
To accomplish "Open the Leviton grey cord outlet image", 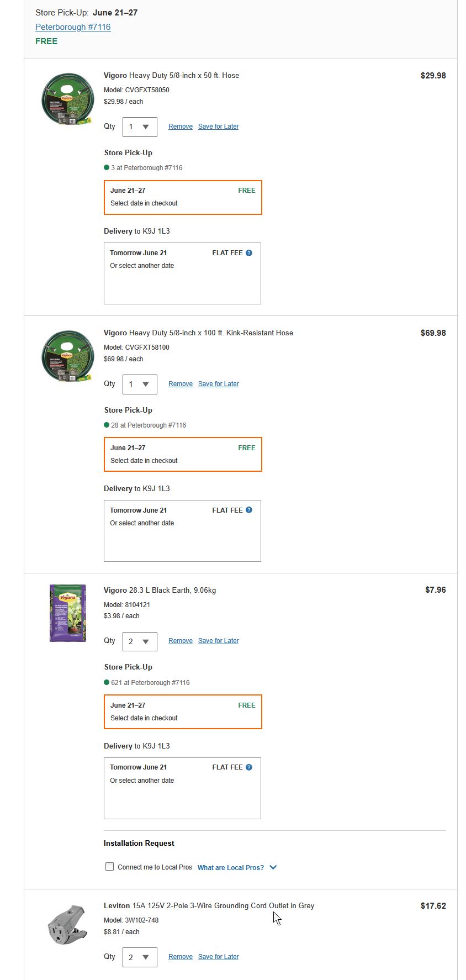I will (x=67, y=925).
